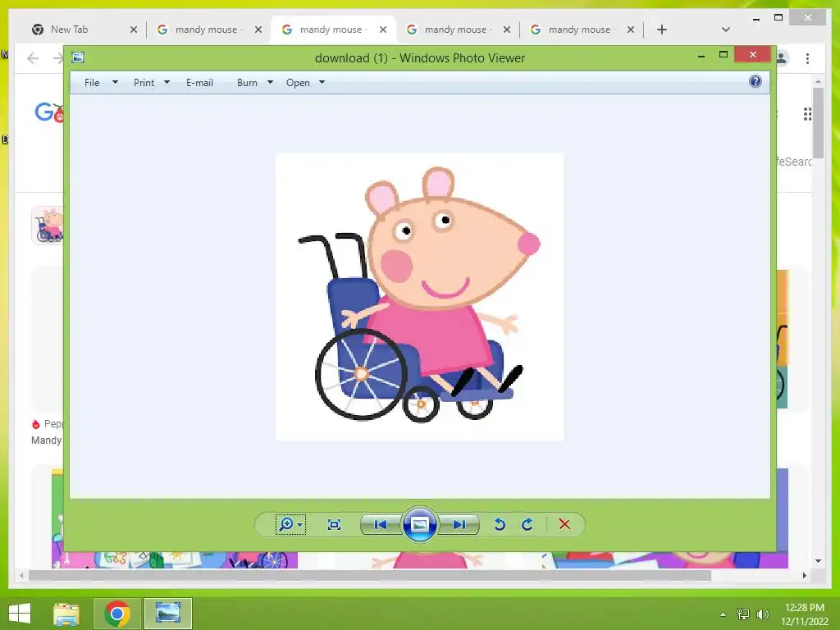Show hidden tray icons arrow
This screenshot has height=630, width=840.
[723, 614]
